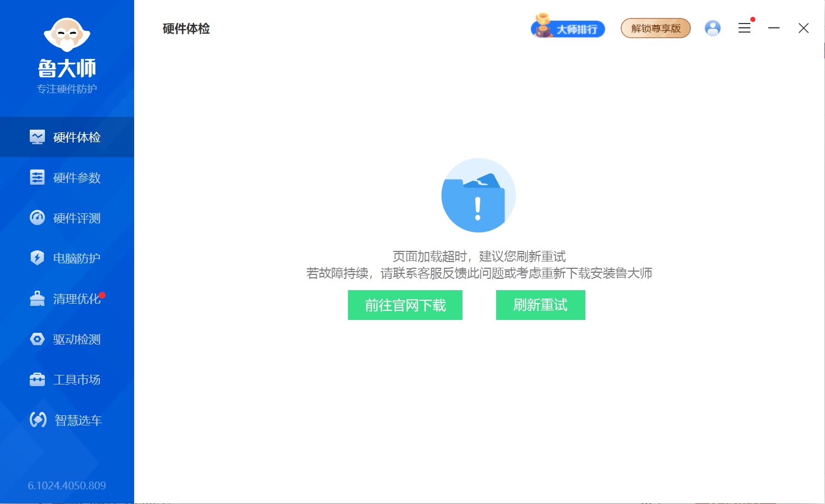The image size is (825, 504).
Task: Open the 工具市场 tool market
Action: [x=67, y=379]
